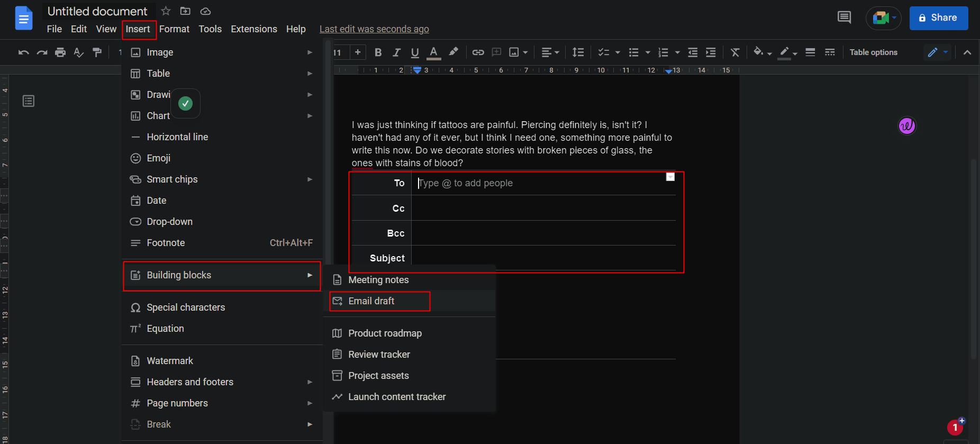Image resolution: width=980 pixels, height=444 pixels.
Task: Open the Editing mode pencil dropdown
Action: 938,52
